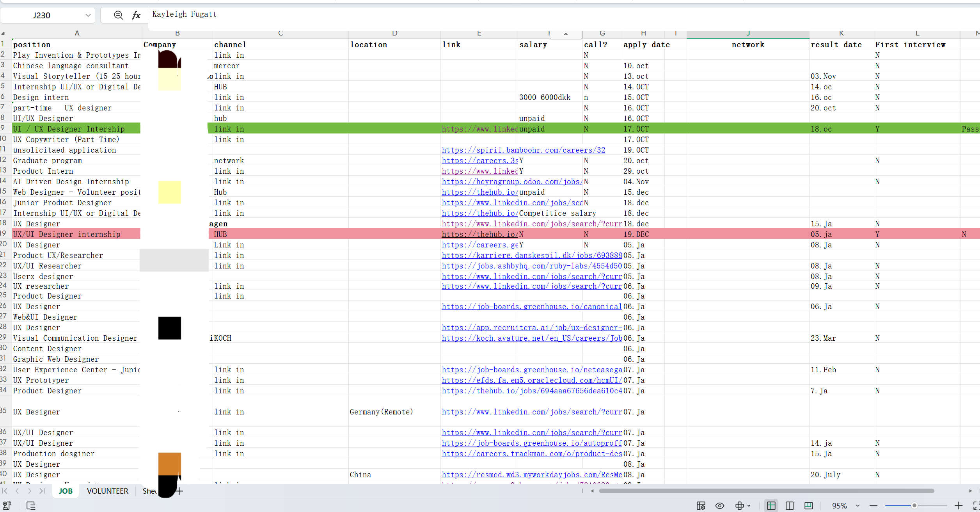Select the JOB sheet tab
Screen dimensions: 980x512
66,491
